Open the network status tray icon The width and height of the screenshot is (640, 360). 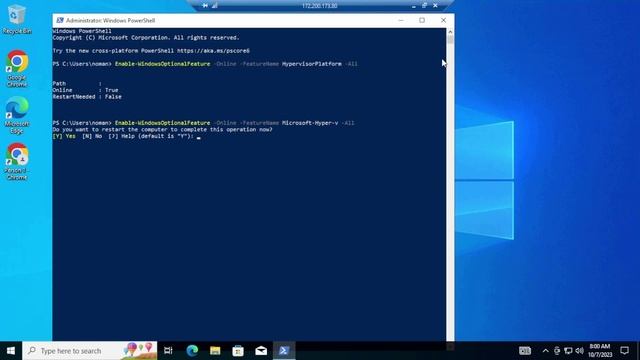tap(568, 351)
